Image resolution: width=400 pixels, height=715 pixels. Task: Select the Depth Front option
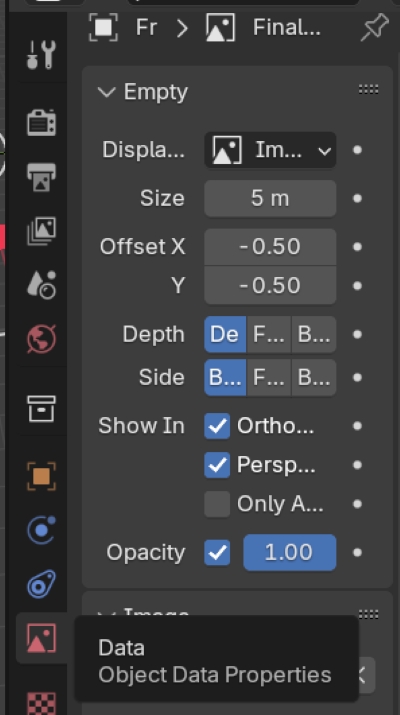pos(269,334)
